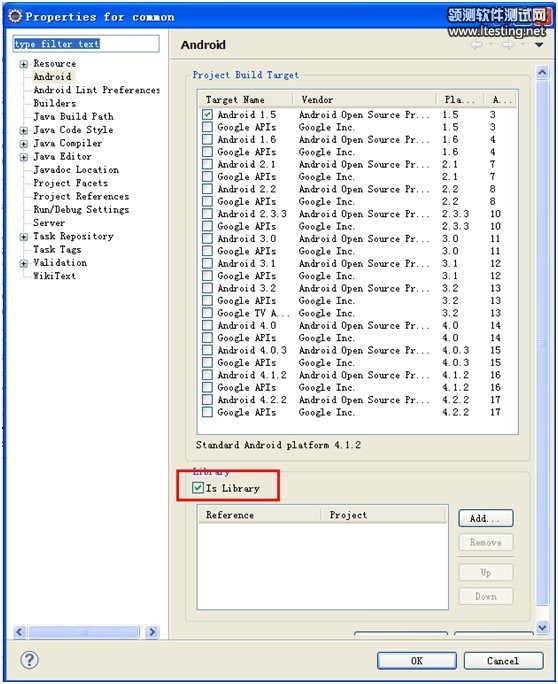Click the tree pane scroll-right arrow
The image size is (558, 684).
point(151,632)
